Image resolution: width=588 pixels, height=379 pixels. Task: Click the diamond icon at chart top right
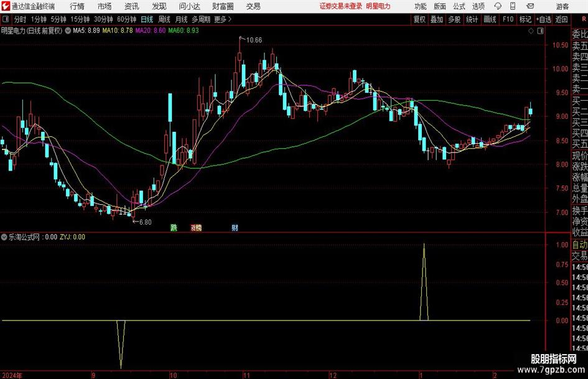531,31
